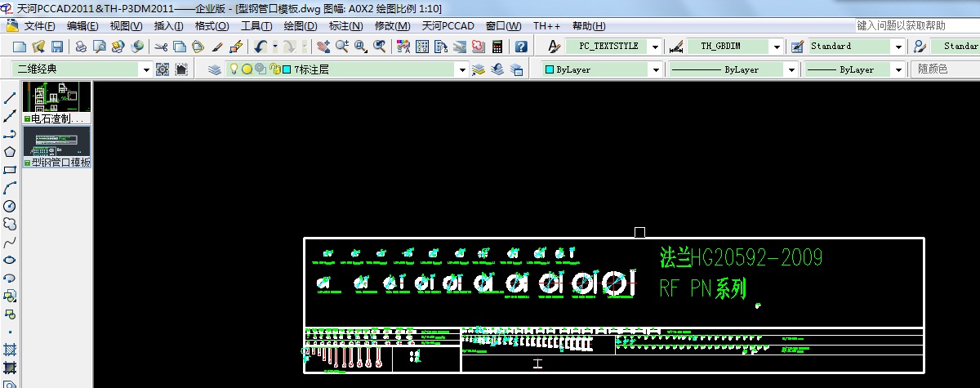Save the drawing with floppy disk icon

click(57, 47)
